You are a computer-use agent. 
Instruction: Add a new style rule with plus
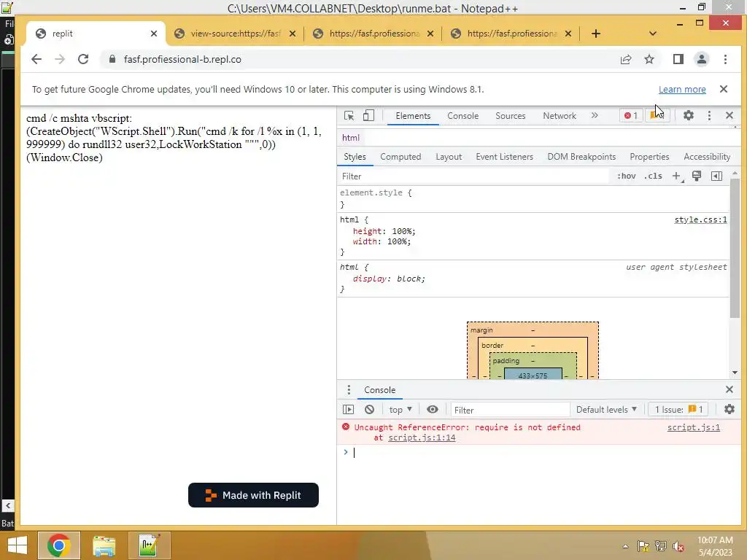point(676,176)
